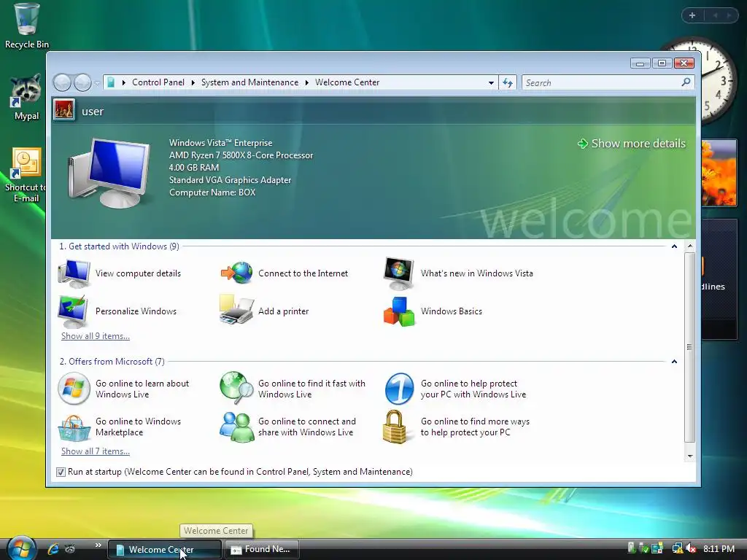This screenshot has height=560, width=747.
Task: Click the System and Maintenance breadcrumb
Action: (x=249, y=82)
